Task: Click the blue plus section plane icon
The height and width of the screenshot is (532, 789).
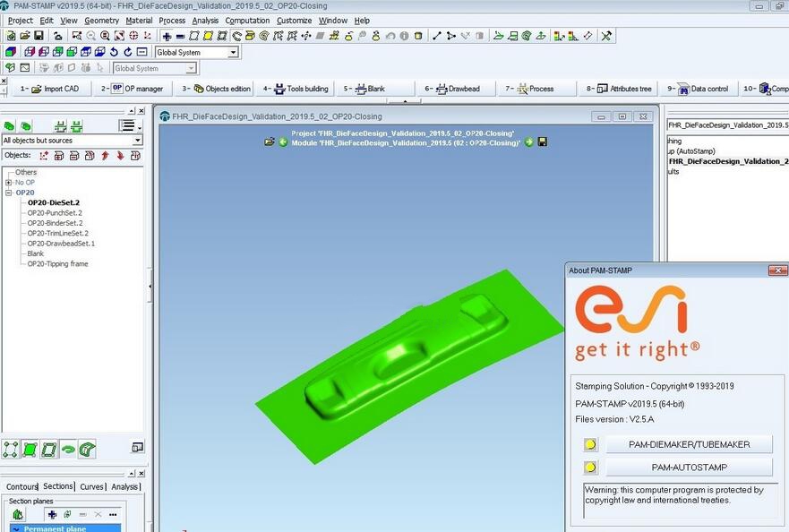Action: [52, 514]
